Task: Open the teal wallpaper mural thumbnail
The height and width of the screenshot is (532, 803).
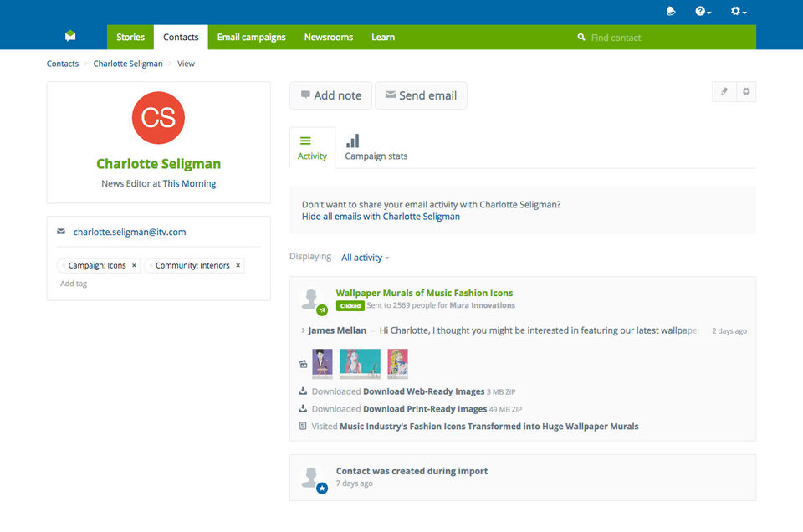Action: (x=360, y=363)
